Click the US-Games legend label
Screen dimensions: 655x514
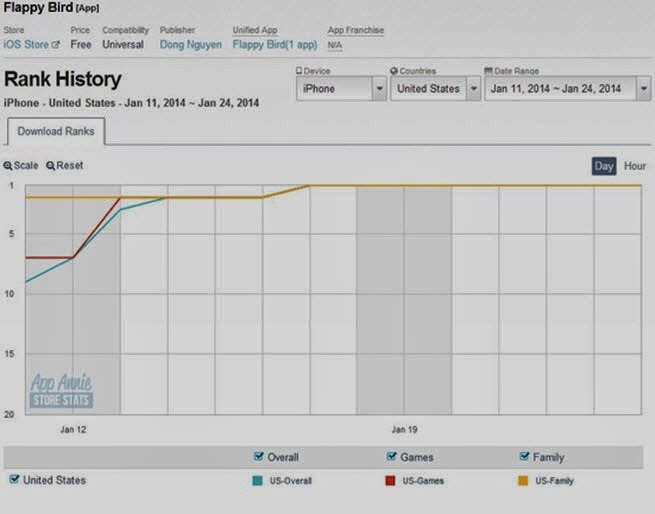pos(423,481)
